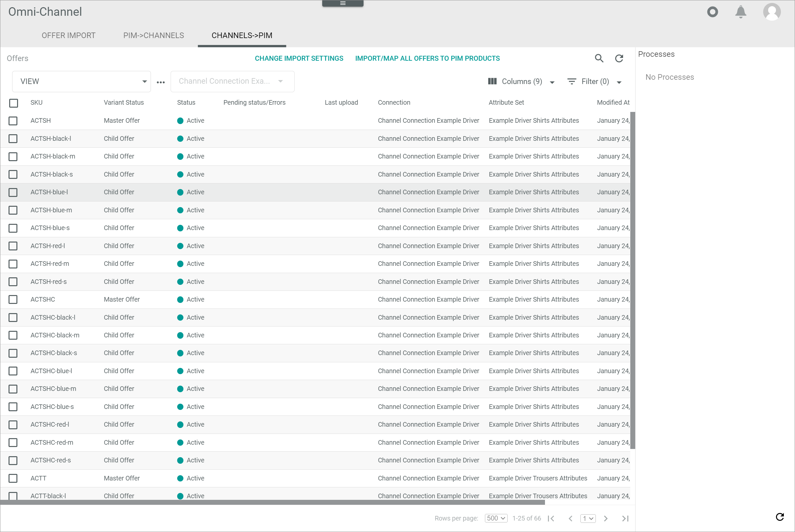Click the ACTSHC-red-l SKU cell

(x=50, y=424)
